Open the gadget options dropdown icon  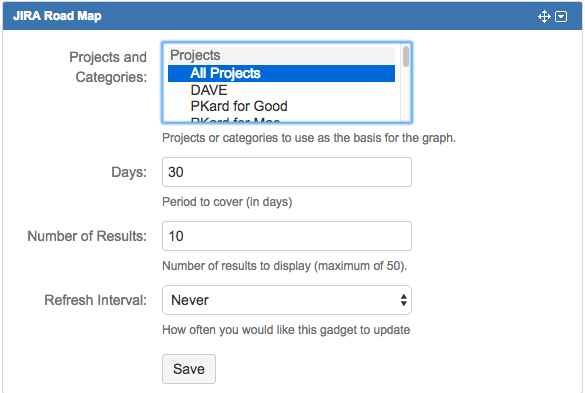561,16
